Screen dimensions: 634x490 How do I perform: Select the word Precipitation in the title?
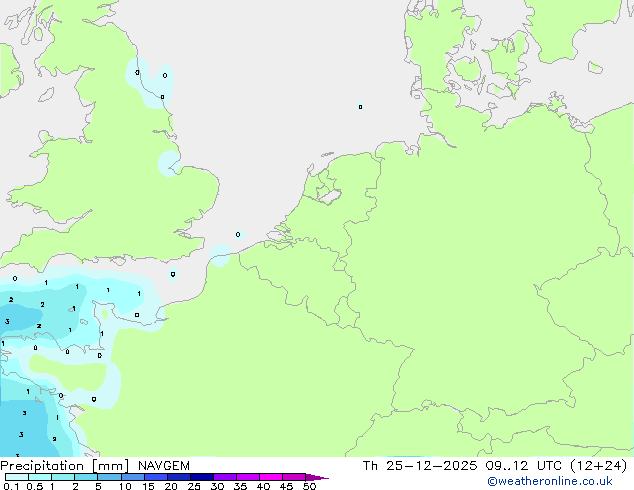[42, 466]
